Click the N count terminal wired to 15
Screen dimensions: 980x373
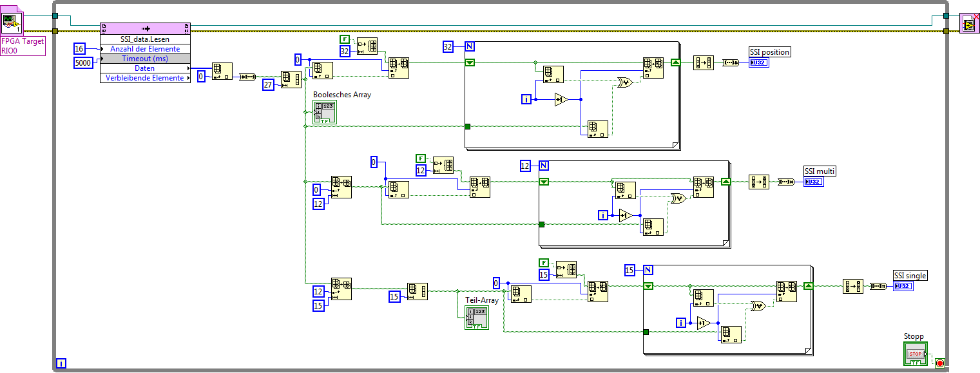pos(648,270)
